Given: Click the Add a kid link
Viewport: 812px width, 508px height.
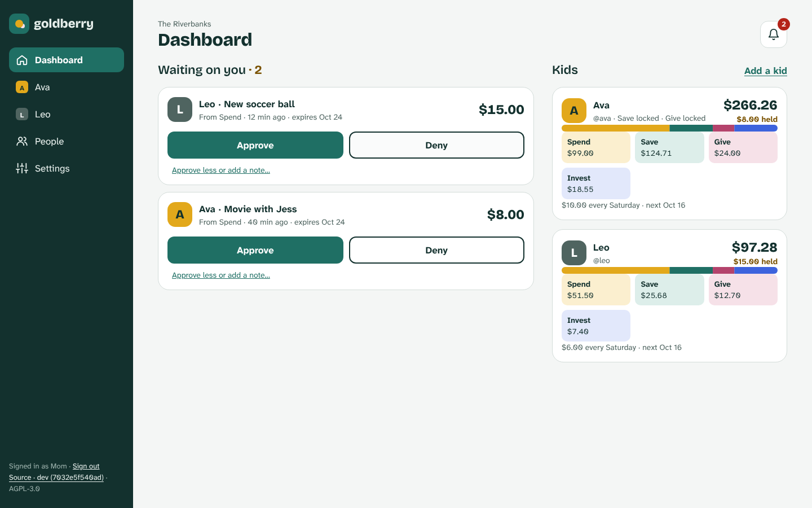Looking at the screenshot, I should click(766, 71).
